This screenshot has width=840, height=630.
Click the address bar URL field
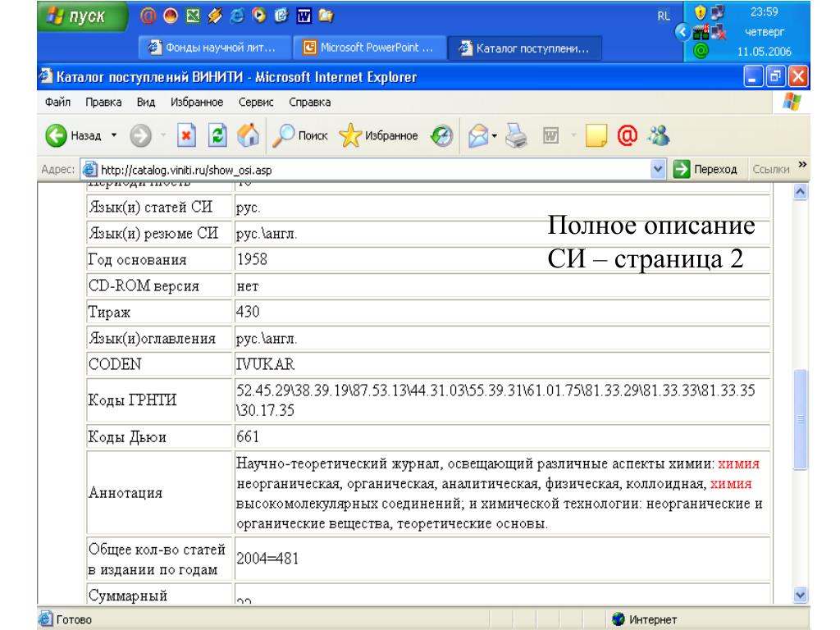tap(367, 170)
